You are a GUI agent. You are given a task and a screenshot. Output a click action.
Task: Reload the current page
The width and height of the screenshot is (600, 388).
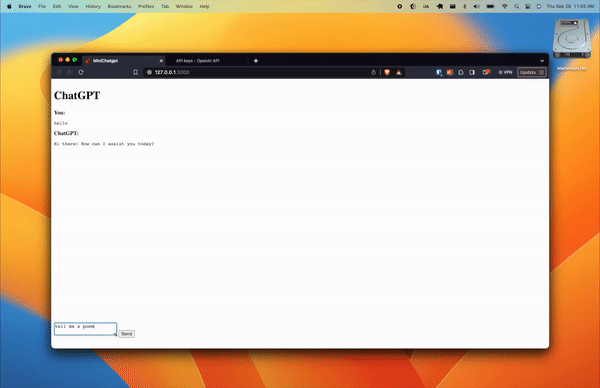[81, 72]
